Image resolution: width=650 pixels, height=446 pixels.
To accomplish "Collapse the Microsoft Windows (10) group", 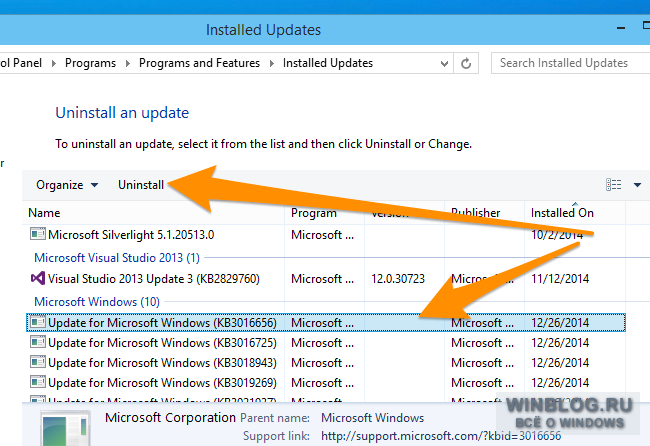I will point(97,302).
